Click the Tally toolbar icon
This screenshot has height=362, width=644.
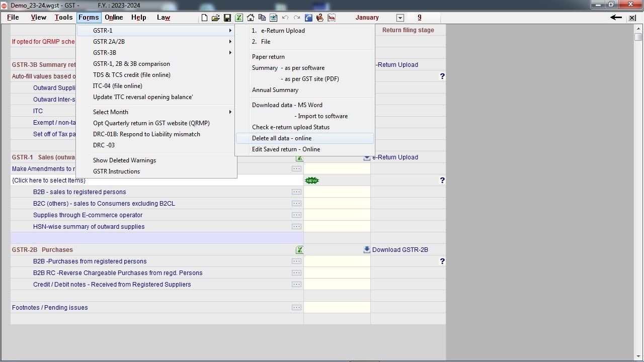(332, 18)
